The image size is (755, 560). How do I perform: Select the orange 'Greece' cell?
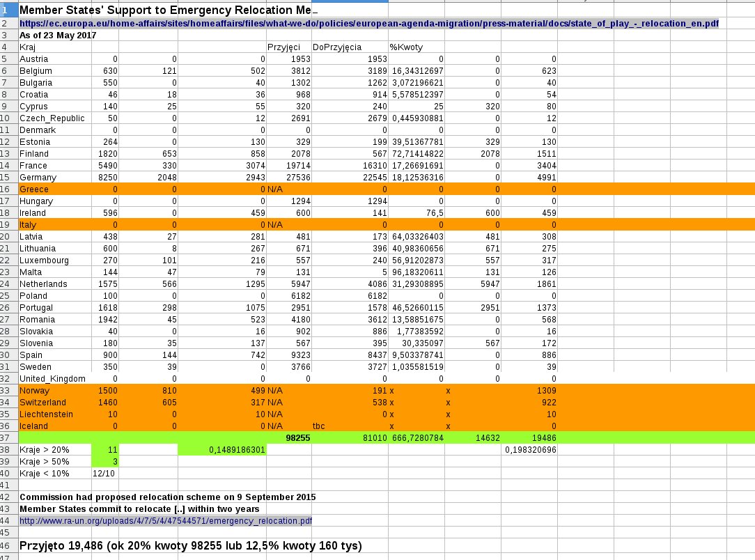click(x=56, y=189)
